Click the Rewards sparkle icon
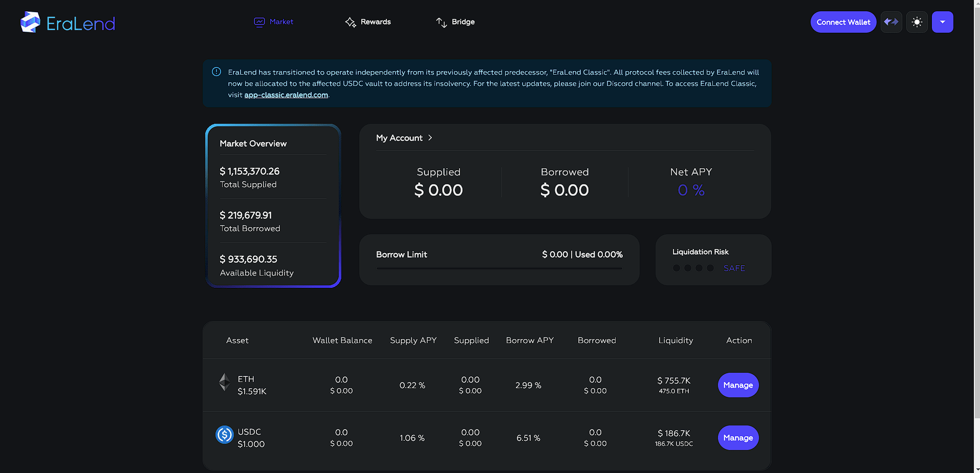Image resolution: width=980 pixels, height=473 pixels. (351, 22)
